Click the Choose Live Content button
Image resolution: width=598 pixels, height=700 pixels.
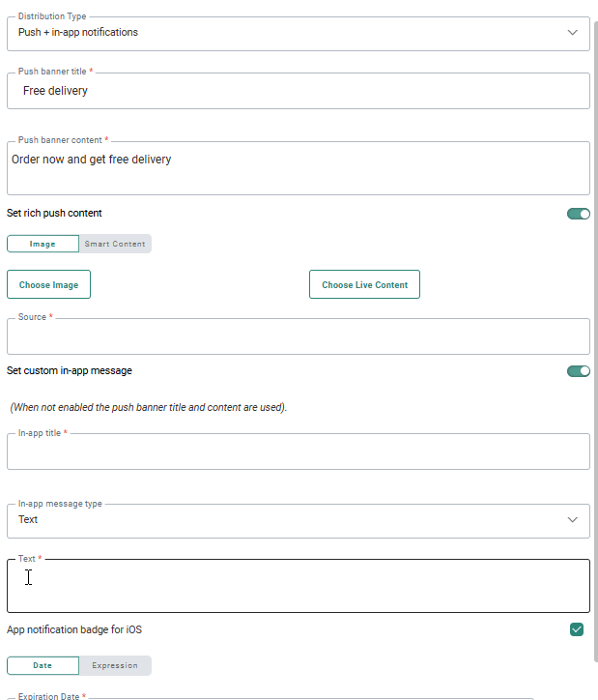364,284
